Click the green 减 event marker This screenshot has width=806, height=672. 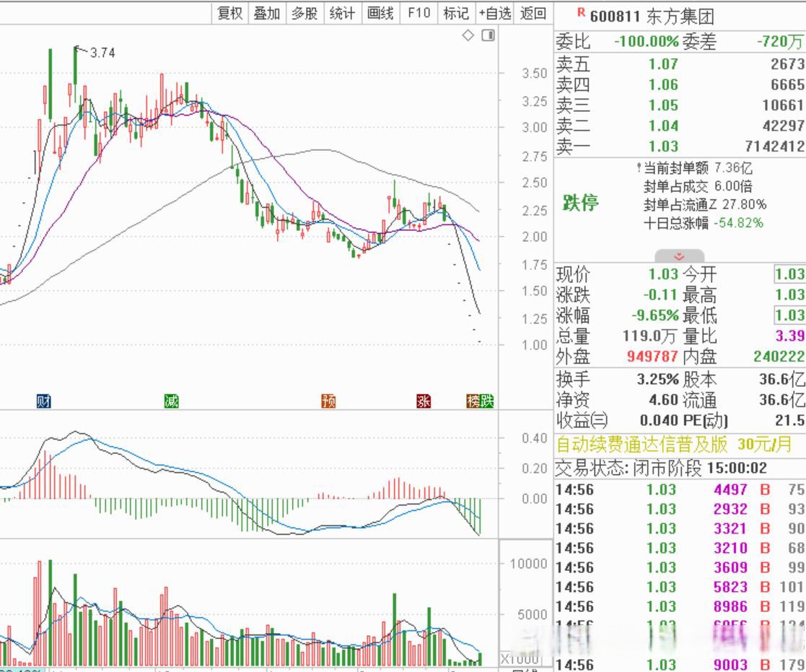click(x=171, y=401)
